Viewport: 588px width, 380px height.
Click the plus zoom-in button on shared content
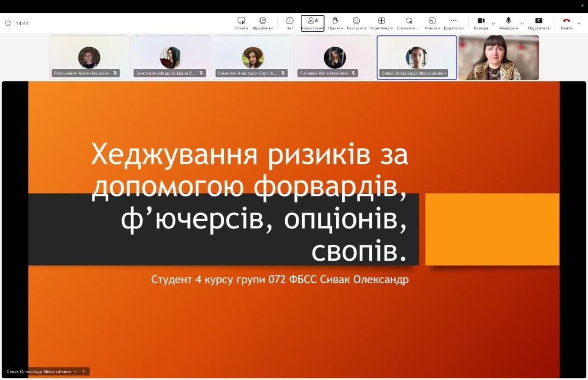coord(84,371)
